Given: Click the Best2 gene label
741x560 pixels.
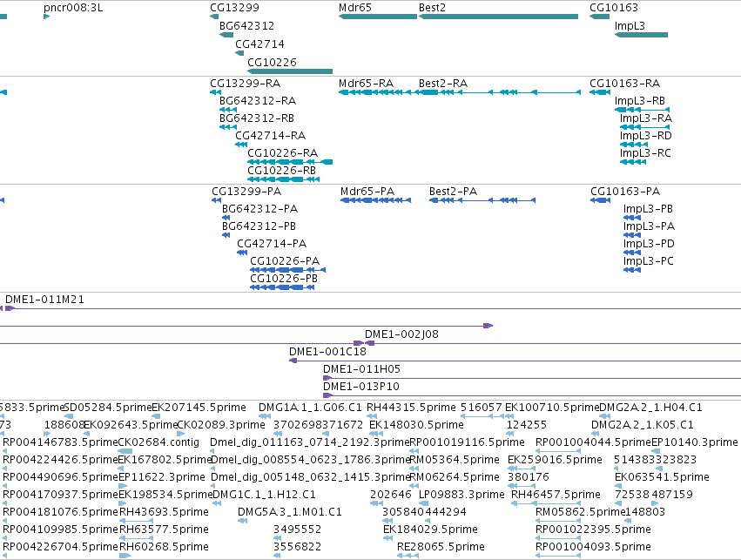Looking at the screenshot, I should [433, 8].
